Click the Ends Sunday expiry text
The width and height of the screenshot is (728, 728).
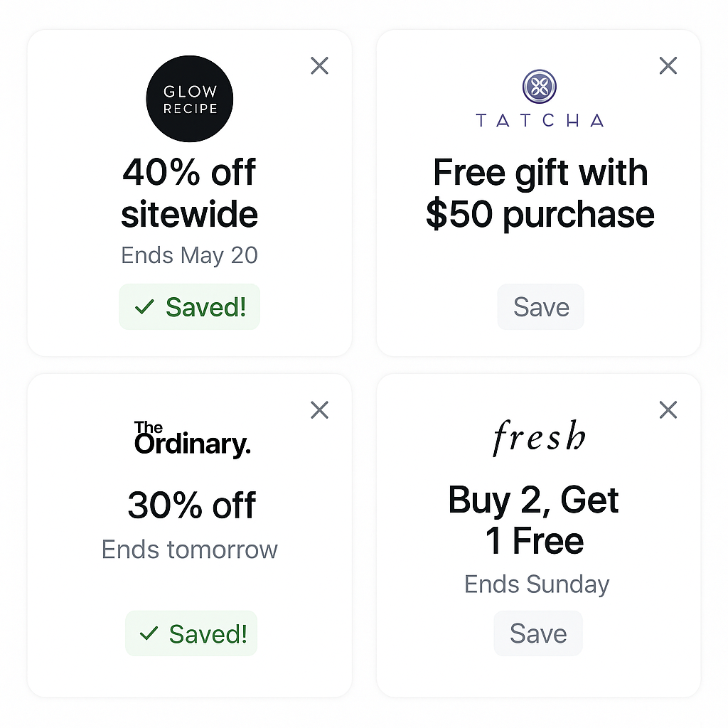537,584
